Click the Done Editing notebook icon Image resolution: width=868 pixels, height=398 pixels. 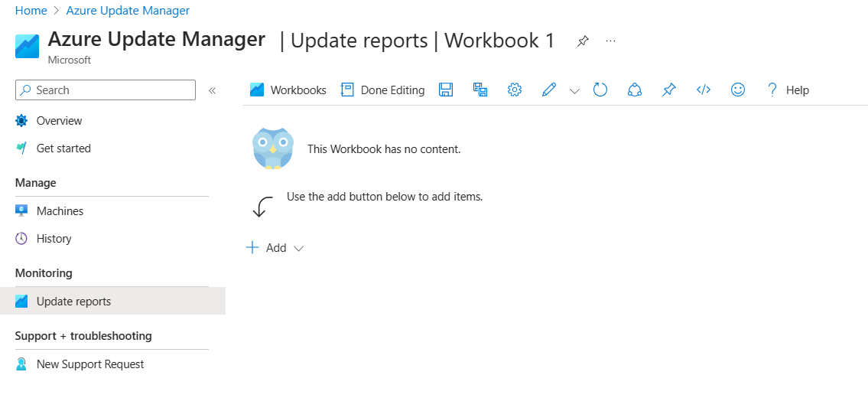[347, 90]
